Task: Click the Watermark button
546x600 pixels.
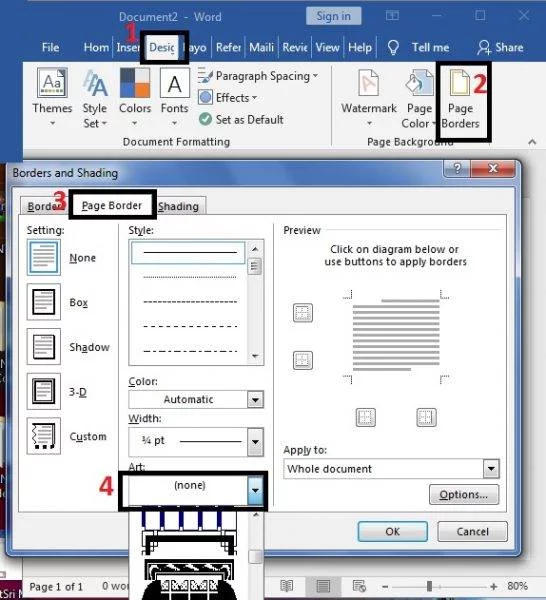Action: (369, 98)
